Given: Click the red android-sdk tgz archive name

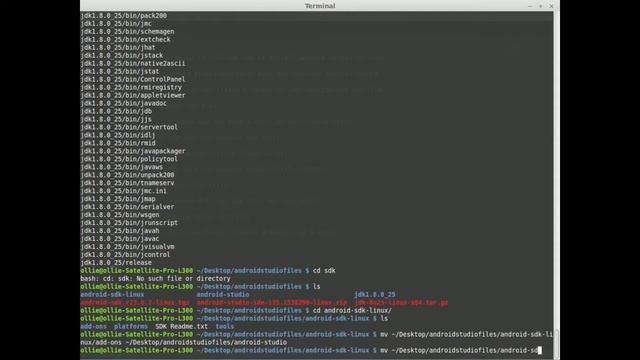Looking at the screenshot, I should (135, 302).
